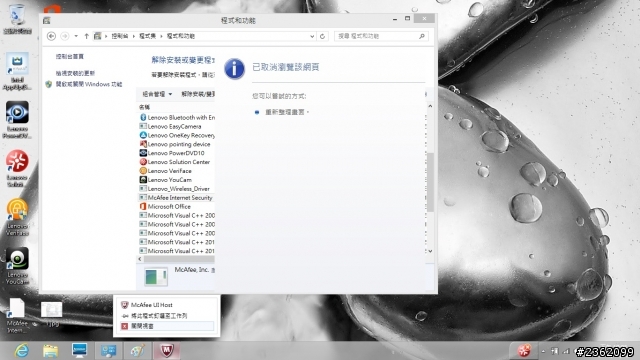Screen dimensions: 640x360
Task: Click the dialog scrollbar down arrow
Action: [430, 251]
